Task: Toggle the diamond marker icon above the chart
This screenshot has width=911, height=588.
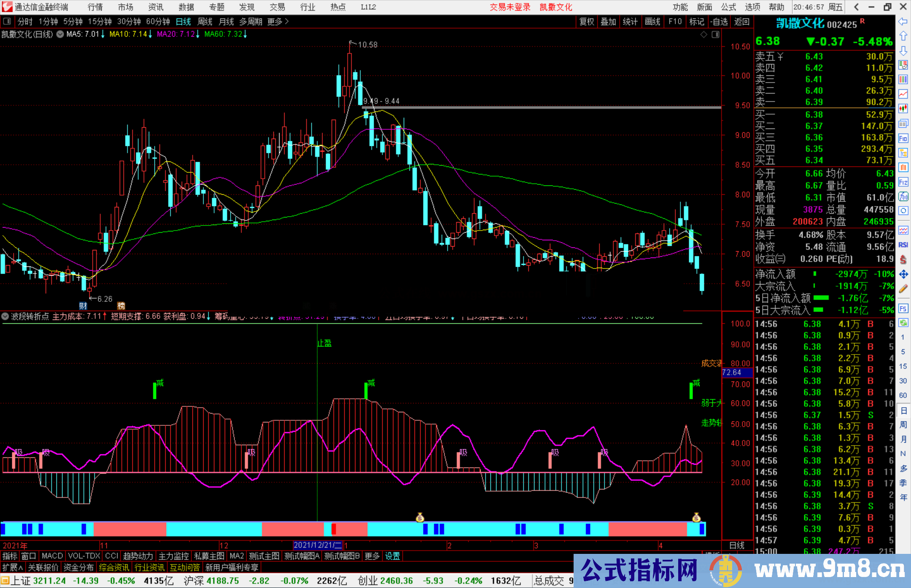Action: pos(703,35)
